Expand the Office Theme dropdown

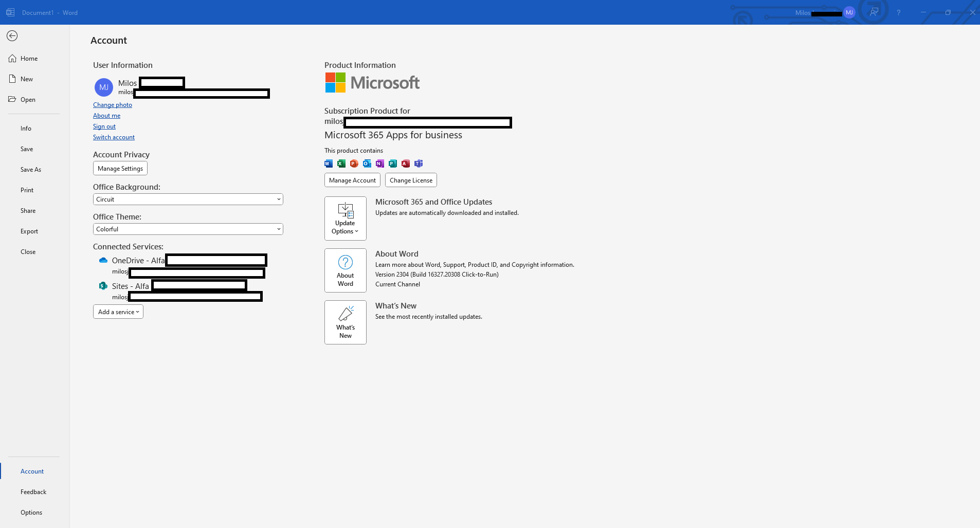coord(188,229)
